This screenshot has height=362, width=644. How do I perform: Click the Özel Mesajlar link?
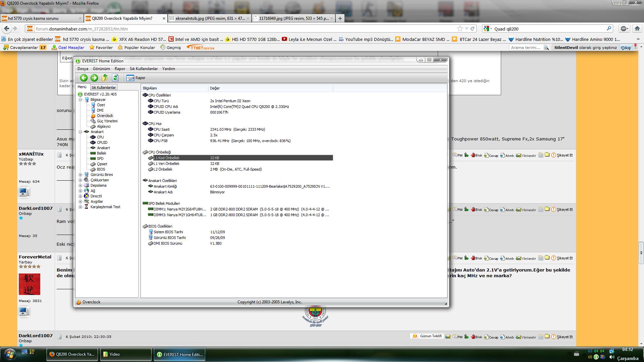click(x=71, y=48)
